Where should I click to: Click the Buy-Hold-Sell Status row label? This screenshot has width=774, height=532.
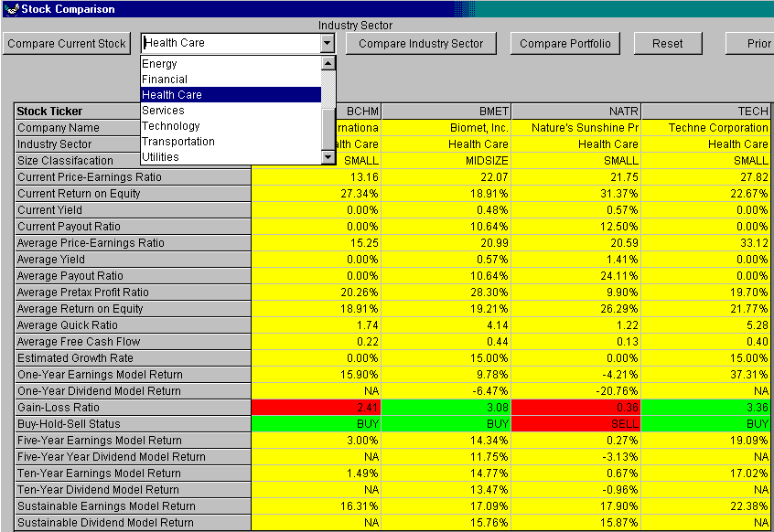(133, 423)
